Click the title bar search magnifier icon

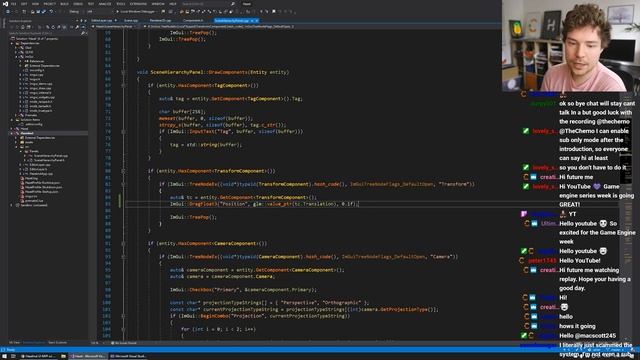tap(233, 4)
